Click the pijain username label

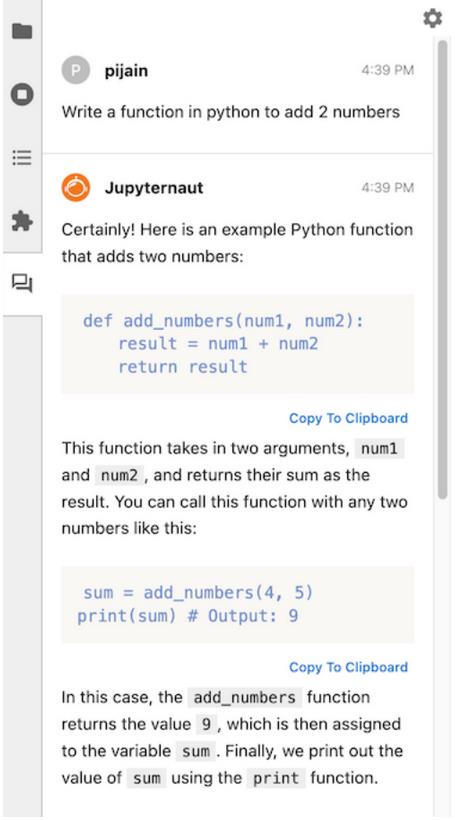point(126,70)
